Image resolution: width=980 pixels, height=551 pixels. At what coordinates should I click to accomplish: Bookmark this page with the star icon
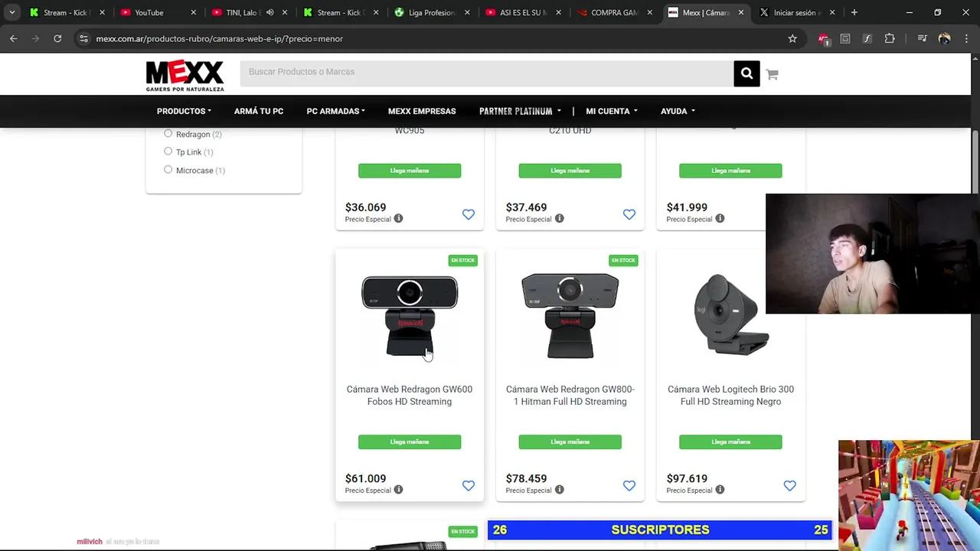click(792, 38)
